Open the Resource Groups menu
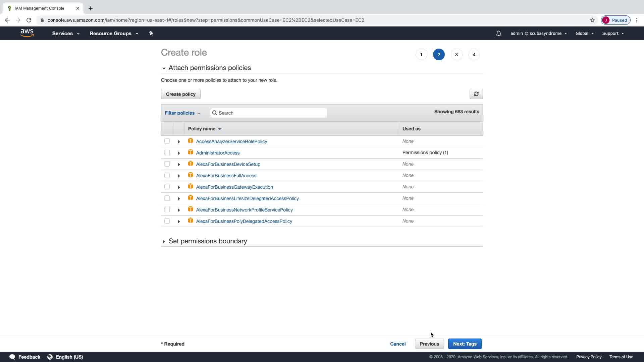This screenshot has height=362, width=644. pyautogui.click(x=114, y=33)
